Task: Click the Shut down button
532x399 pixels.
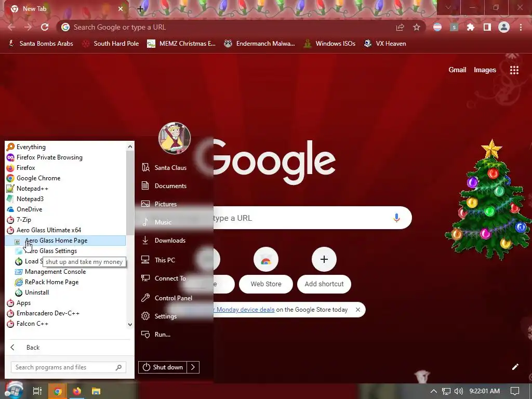Action: point(163,367)
